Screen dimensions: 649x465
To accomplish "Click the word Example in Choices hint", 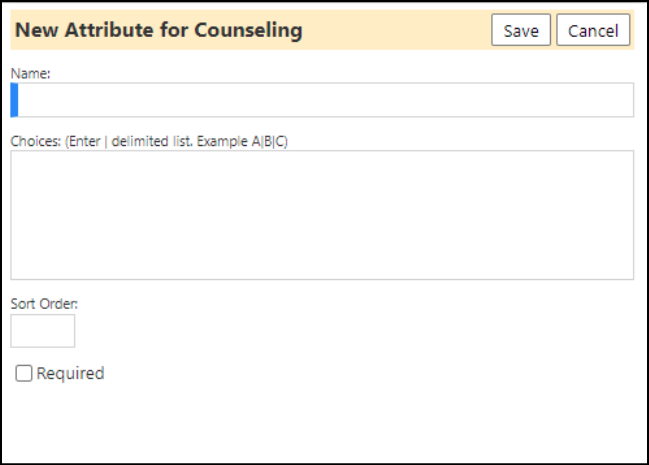I will [x=222, y=141].
